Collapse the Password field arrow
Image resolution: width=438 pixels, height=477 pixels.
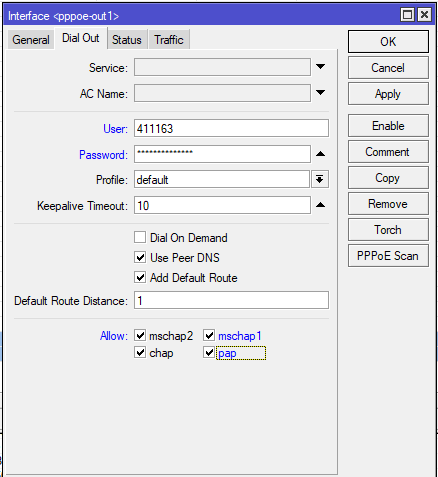320,154
